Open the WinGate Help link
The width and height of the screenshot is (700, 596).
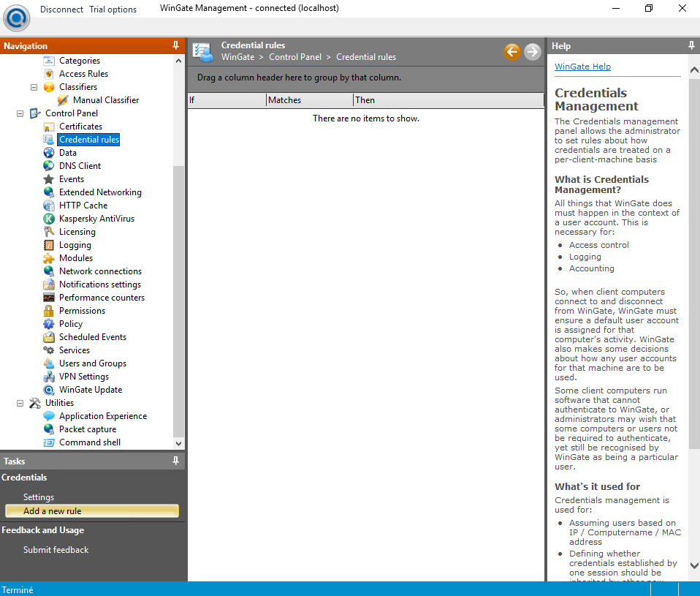click(582, 67)
